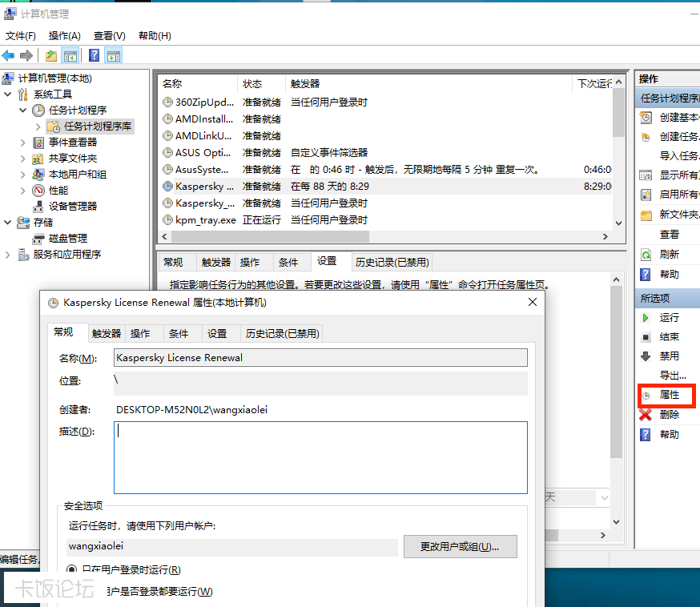
Task: Open 新文件夹 with the folder icon
Action: pos(646,214)
